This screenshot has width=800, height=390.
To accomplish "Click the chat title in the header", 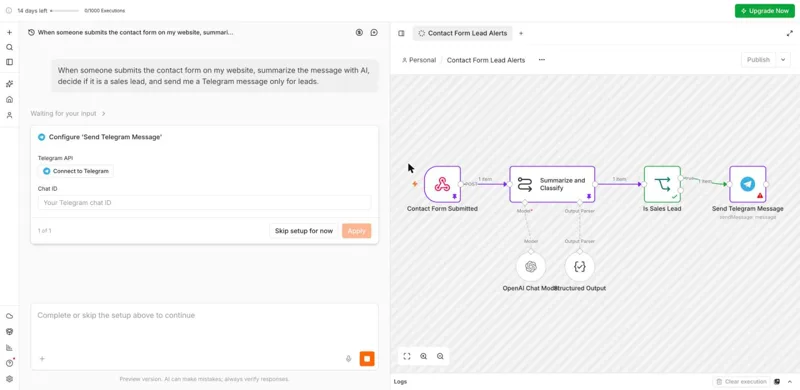I will [136, 32].
